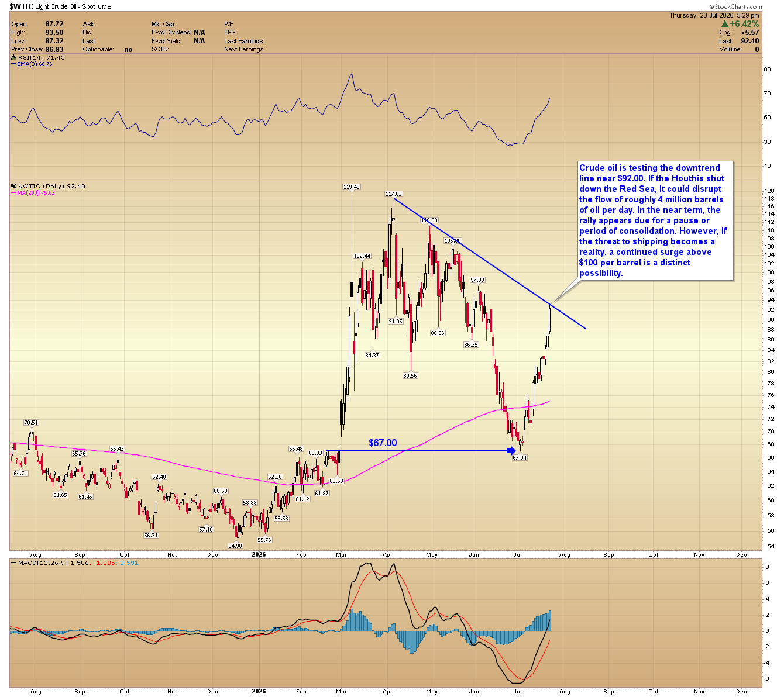Viewport: 784px width, 697px height.
Task: Click the blue $67.00 support label
Action: click(383, 443)
